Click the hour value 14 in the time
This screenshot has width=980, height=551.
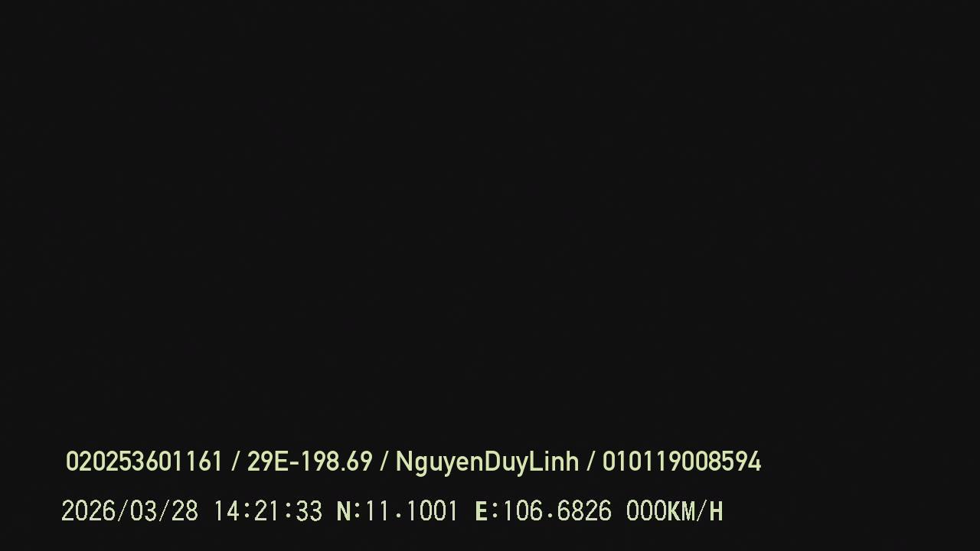pos(226,511)
